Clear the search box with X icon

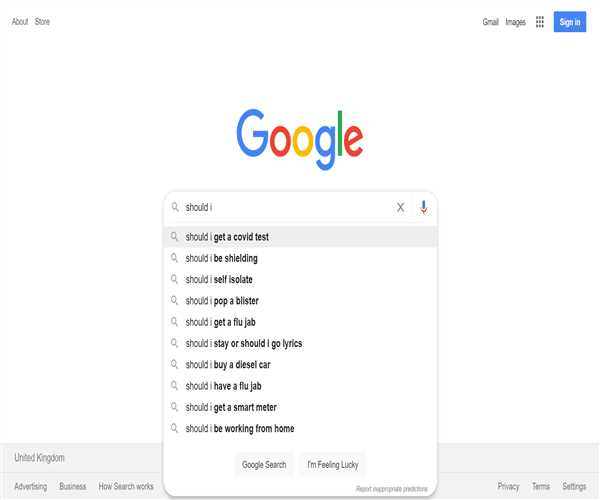click(400, 207)
